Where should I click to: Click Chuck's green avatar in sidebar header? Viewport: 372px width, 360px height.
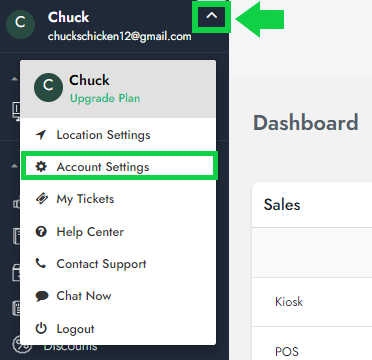click(x=20, y=24)
